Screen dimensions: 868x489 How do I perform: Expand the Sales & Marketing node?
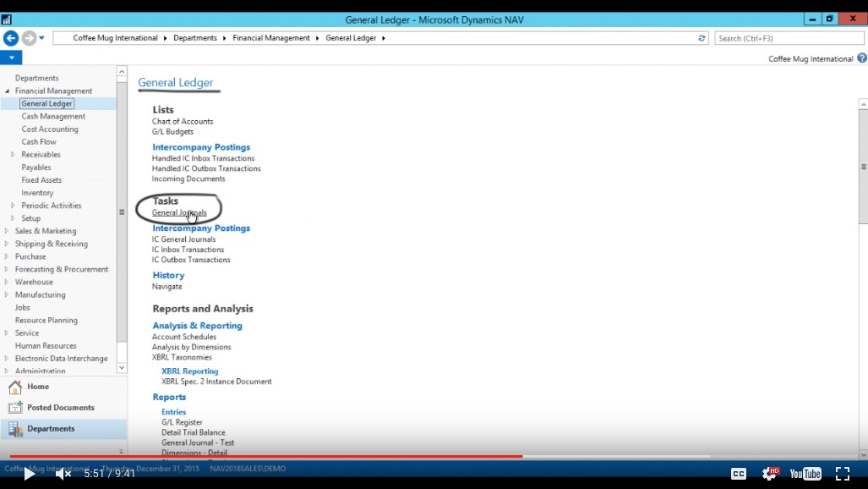(x=7, y=231)
